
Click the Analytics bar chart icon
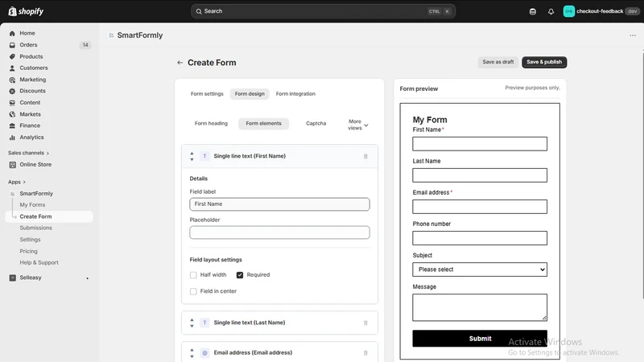pyautogui.click(x=12, y=138)
